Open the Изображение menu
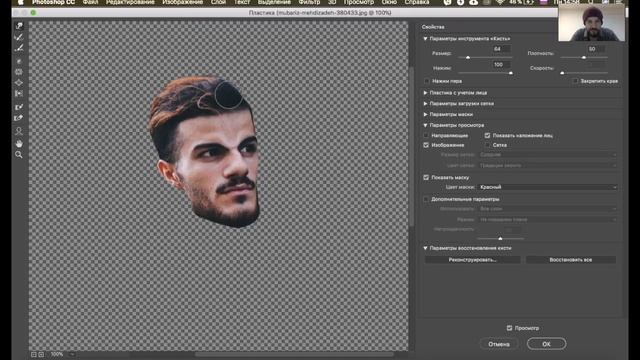Screen dimensions: 640x360 point(182,2)
